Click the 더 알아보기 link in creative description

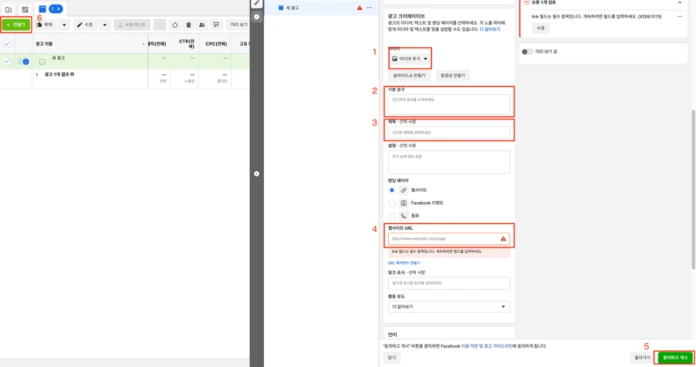click(490, 29)
